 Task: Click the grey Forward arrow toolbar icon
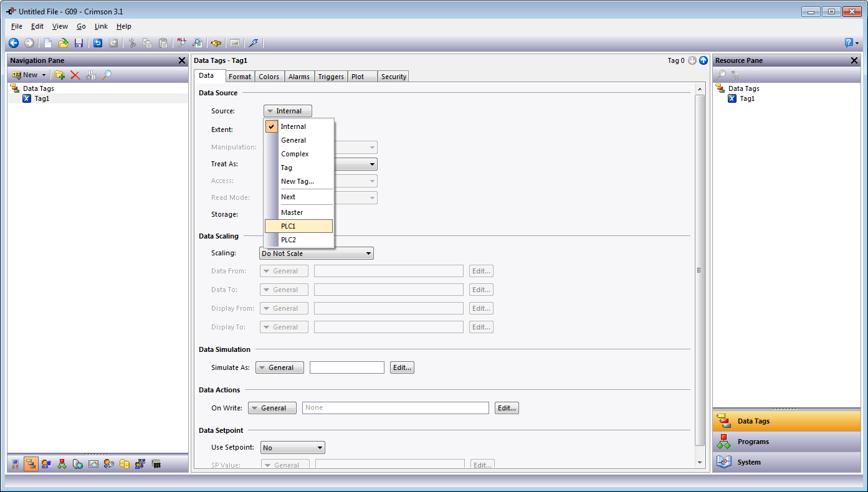[29, 43]
